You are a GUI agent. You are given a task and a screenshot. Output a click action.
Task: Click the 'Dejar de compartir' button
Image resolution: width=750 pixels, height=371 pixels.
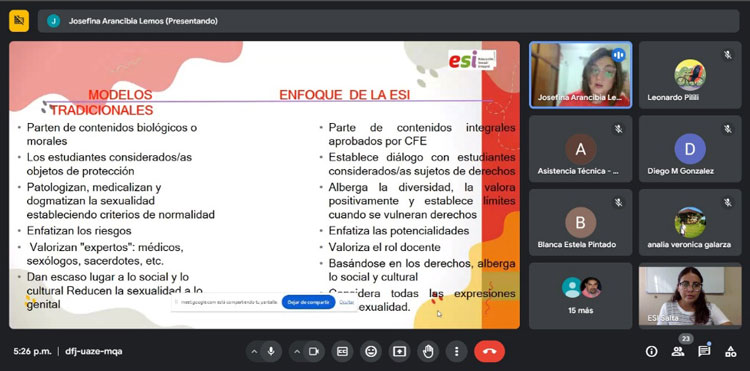click(x=309, y=302)
